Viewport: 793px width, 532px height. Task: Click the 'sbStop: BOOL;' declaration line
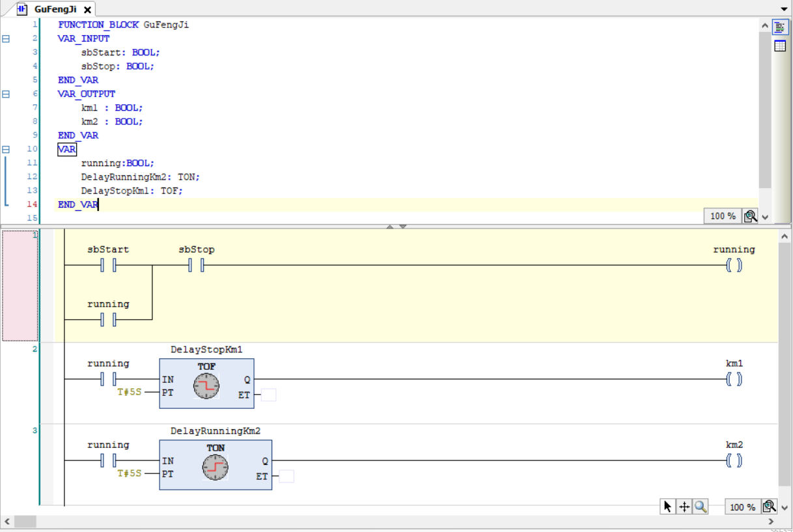click(x=118, y=66)
